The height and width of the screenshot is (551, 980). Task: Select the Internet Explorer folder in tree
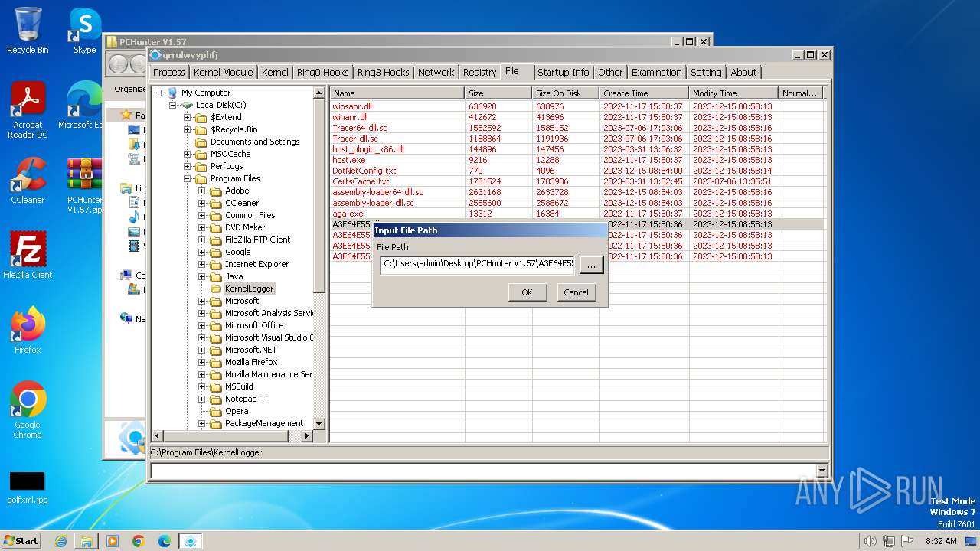pos(256,264)
